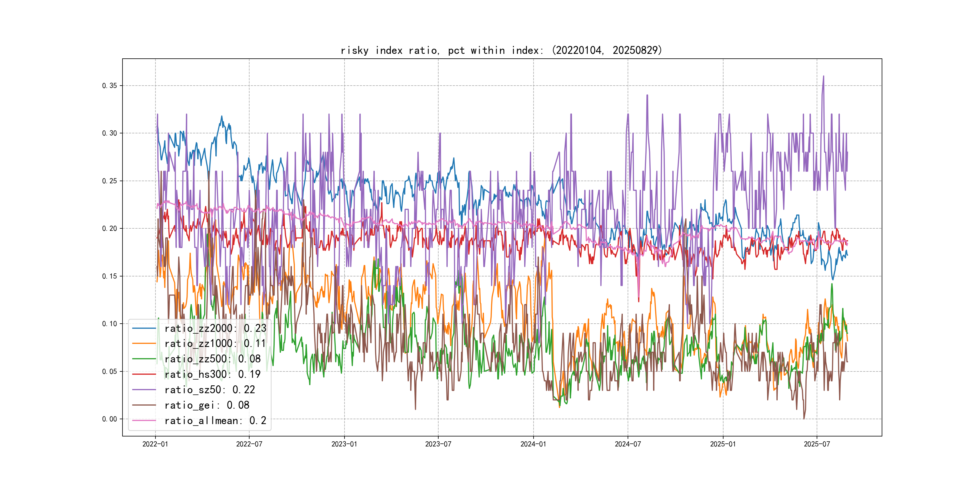
Task: Click the 0.20 y-axis tick label
Action: [x=109, y=228]
